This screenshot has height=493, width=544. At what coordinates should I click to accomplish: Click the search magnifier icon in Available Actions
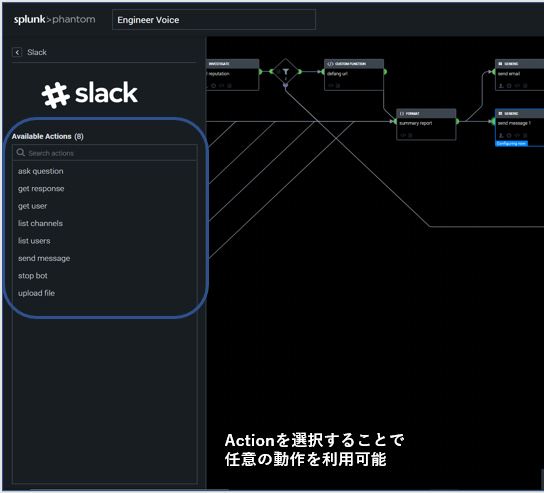tap(20, 153)
